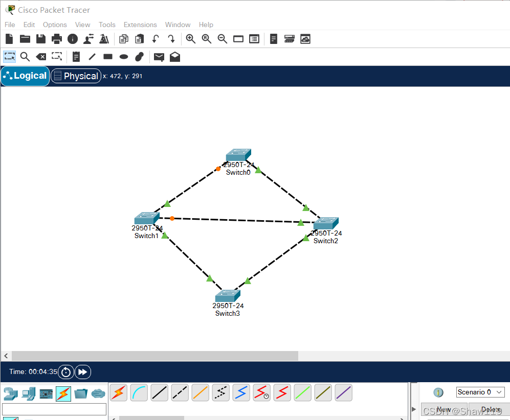Show the View Port icon

point(290,39)
